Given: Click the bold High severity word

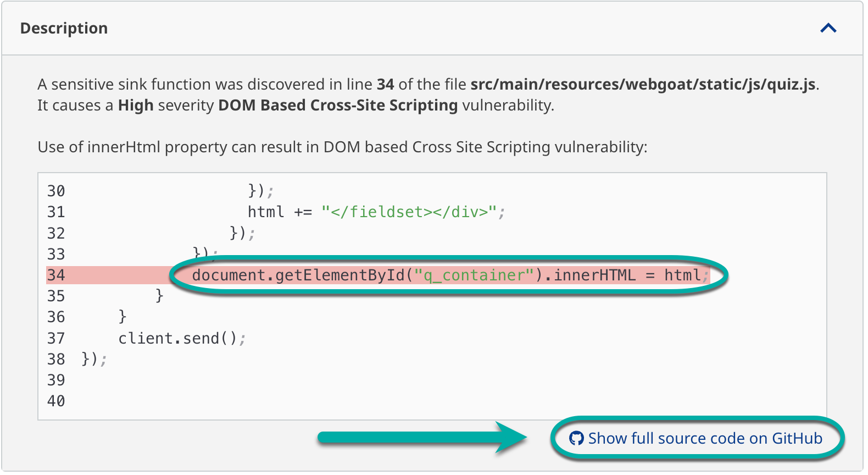Looking at the screenshot, I should pyautogui.click(x=136, y=105).
